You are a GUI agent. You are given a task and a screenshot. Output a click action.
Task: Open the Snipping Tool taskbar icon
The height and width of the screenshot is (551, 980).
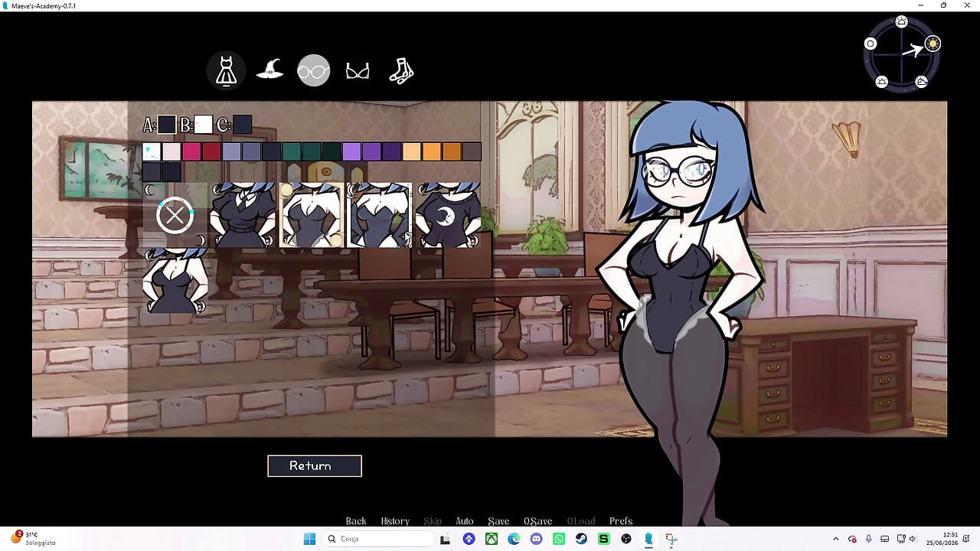pos(671,539)
